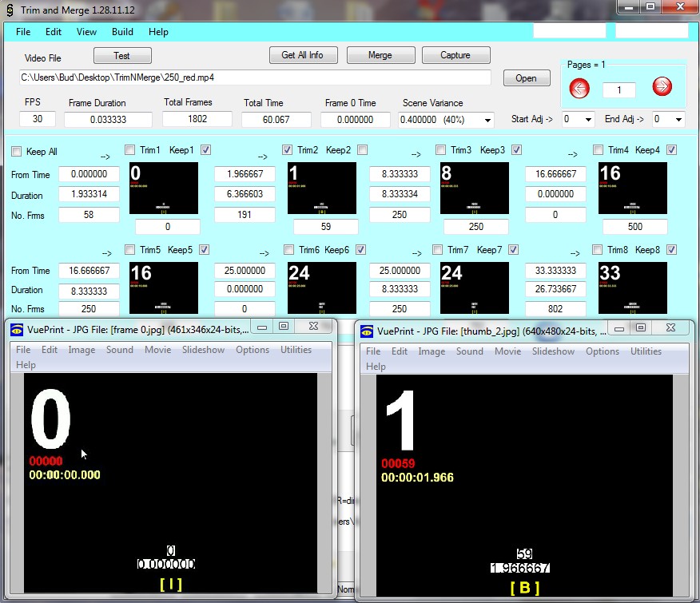
Task: Select the segment 3 thumbnail showing 8
Action: pyautogui.click(x=475, y=188)
